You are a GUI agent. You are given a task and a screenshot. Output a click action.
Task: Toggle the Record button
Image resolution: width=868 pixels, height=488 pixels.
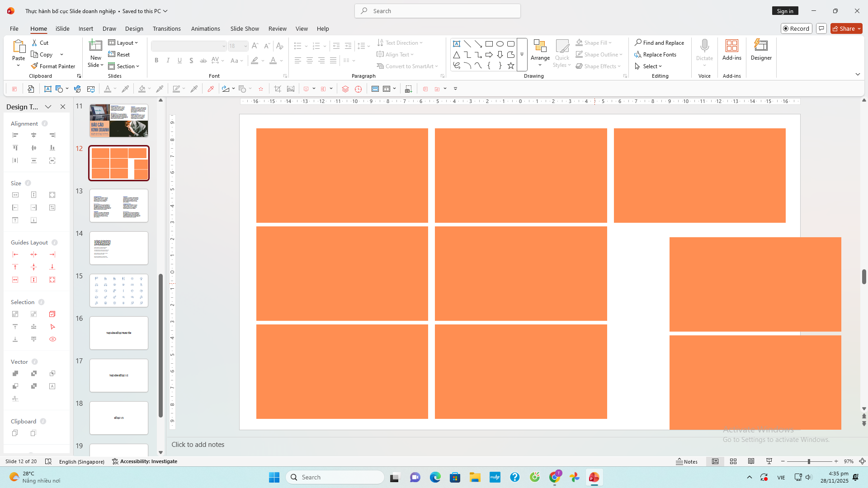pos(796,28)
